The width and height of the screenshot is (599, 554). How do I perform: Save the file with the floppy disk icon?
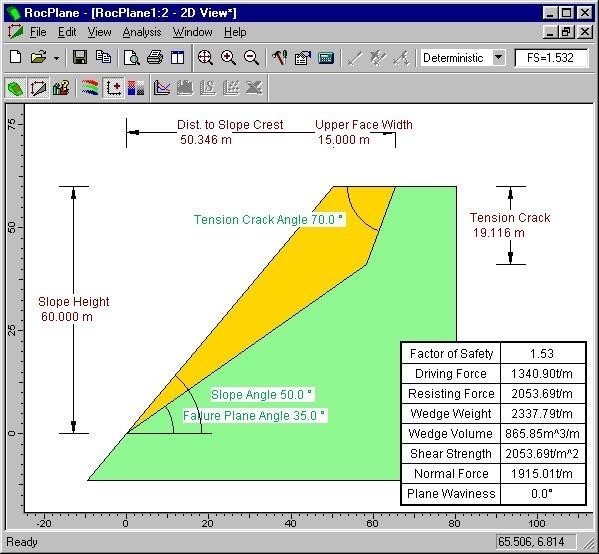[80, 58]
